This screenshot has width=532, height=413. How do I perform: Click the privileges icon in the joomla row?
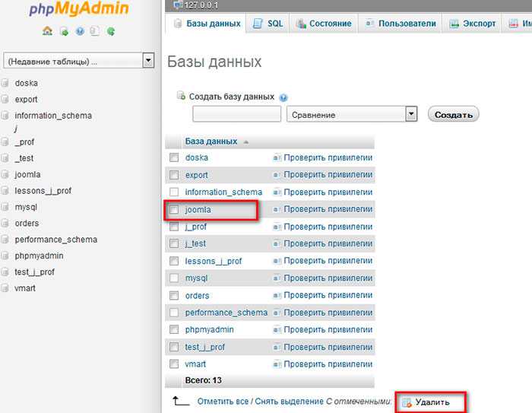[x=277, y=209]
